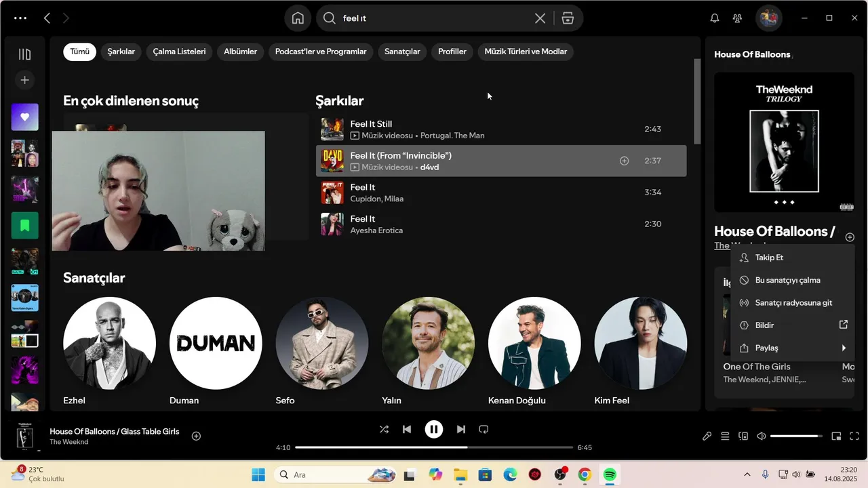868x488 pixels.
Task: Add Feel It (From Invincible) to Liked Songs
Action: click(x=624, y=161)
